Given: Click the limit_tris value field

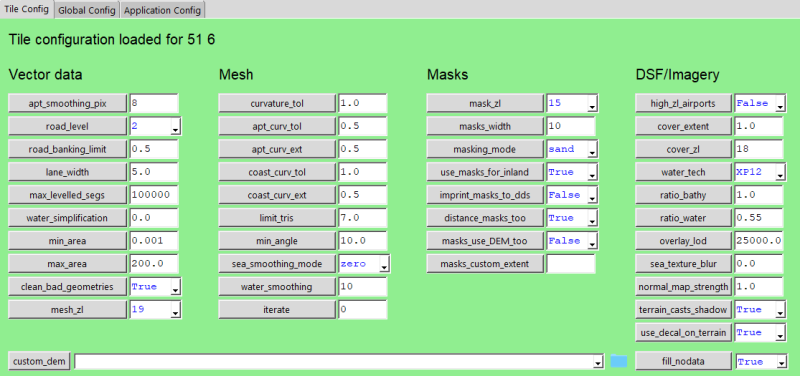Looking at the screenshot, I should click(x=363, y=218).
